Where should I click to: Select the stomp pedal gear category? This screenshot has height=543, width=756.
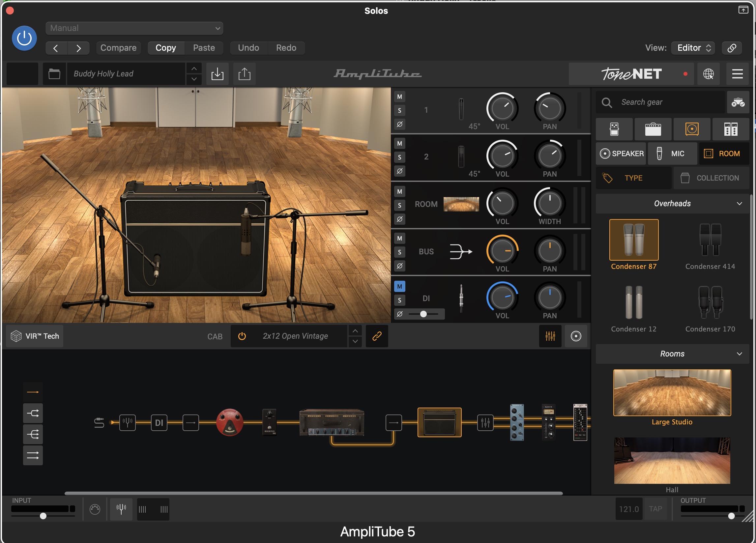(614, 129)
